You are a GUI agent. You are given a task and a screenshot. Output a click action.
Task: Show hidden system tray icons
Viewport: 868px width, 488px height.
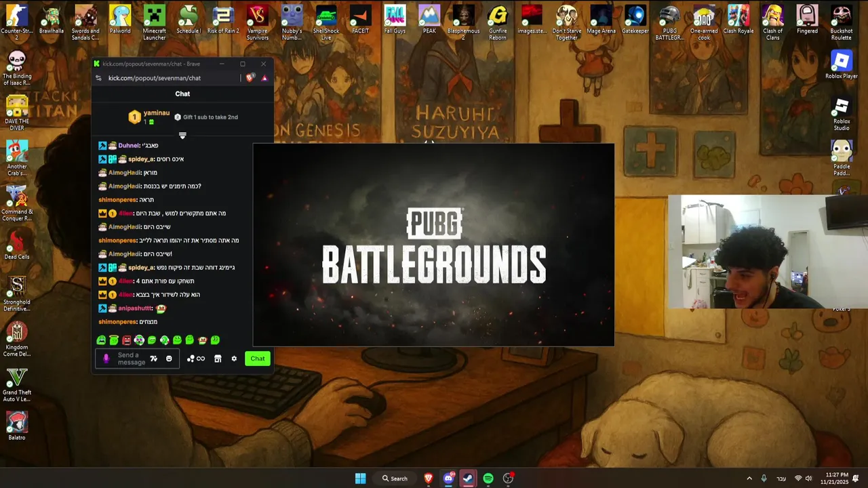pyautogui.click(x=749, y=479)
